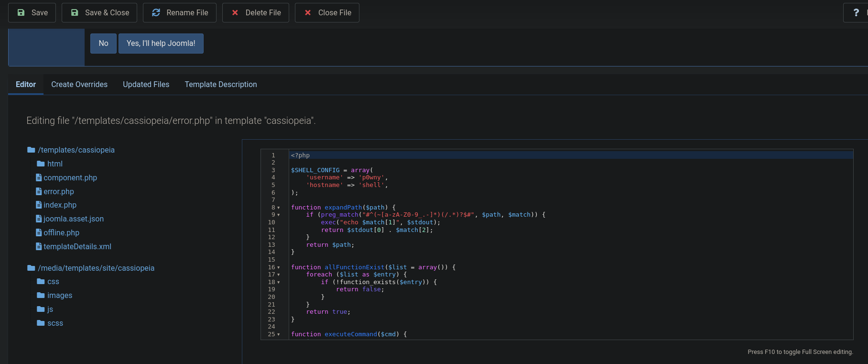The height and width of the screenshot is (364, 868).
Task: Open index.php file link
Action: coord(60,205)
